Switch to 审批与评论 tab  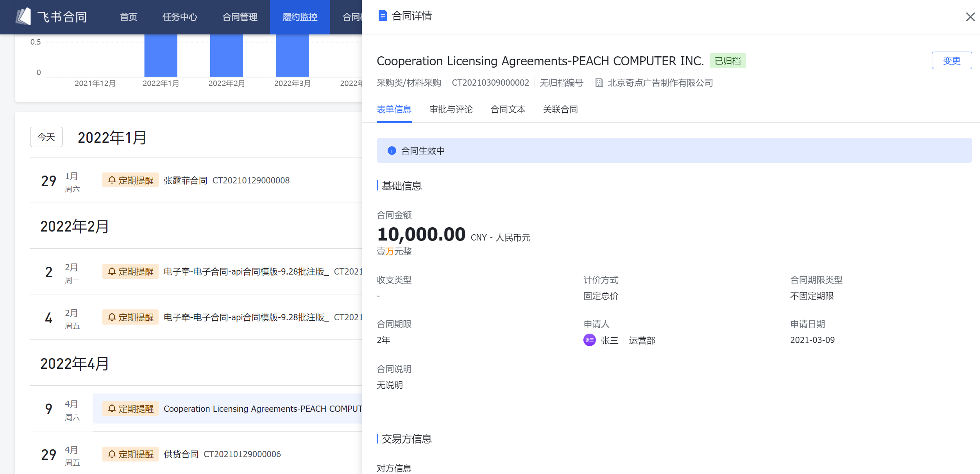click(451, 110)
